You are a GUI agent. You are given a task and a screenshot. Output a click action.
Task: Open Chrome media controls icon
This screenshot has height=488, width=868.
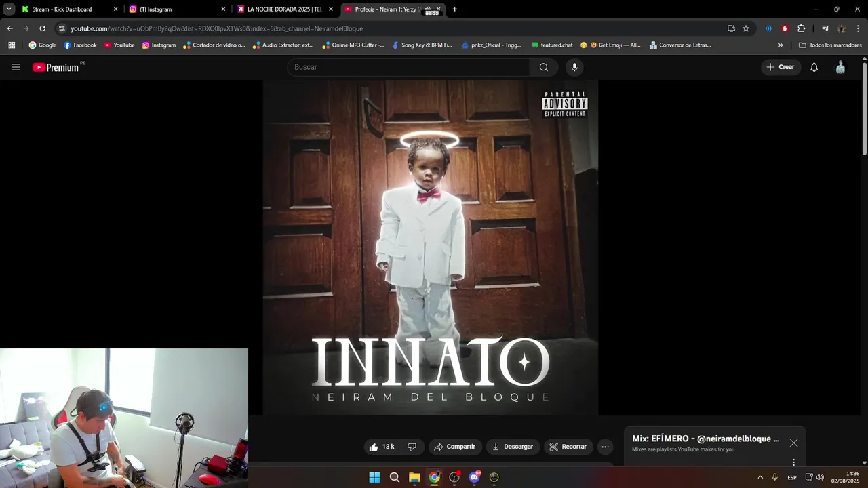tap(825, 28)
